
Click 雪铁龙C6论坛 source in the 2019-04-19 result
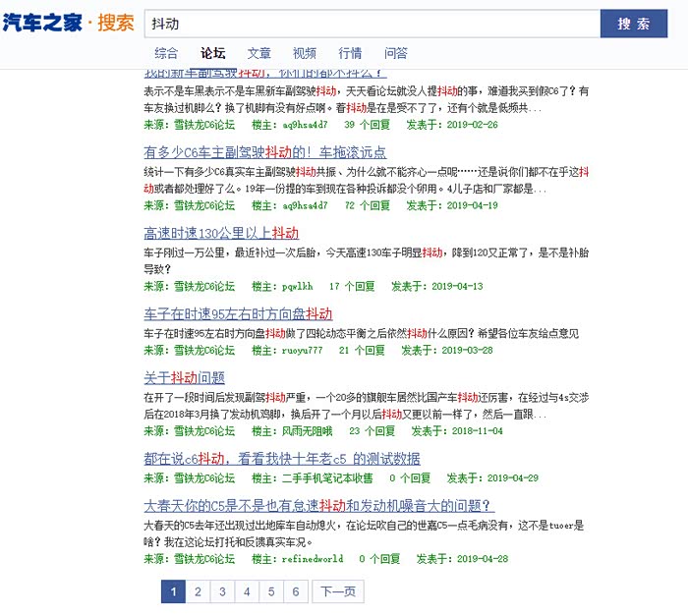point(204,205)
